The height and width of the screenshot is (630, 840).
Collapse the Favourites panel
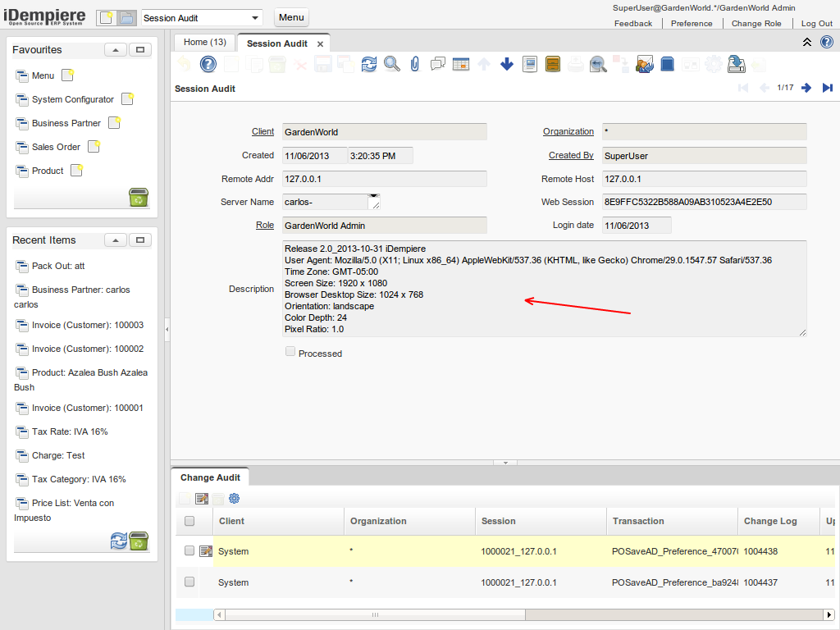116,50
